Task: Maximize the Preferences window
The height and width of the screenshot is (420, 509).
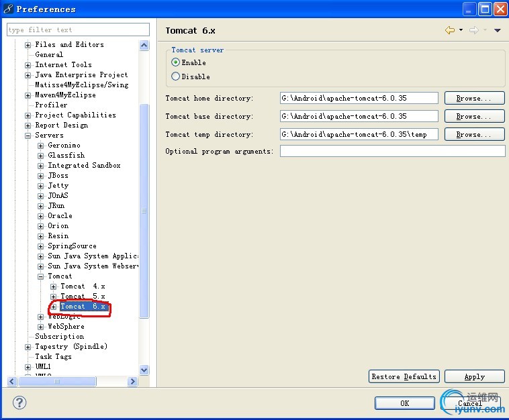Action: tap(485, 9)
